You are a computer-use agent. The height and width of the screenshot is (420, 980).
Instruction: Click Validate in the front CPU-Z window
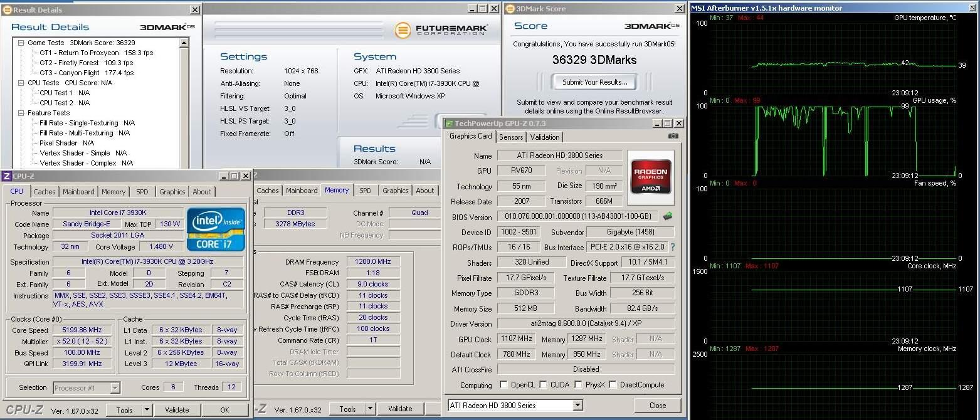(x=177, y=410)
